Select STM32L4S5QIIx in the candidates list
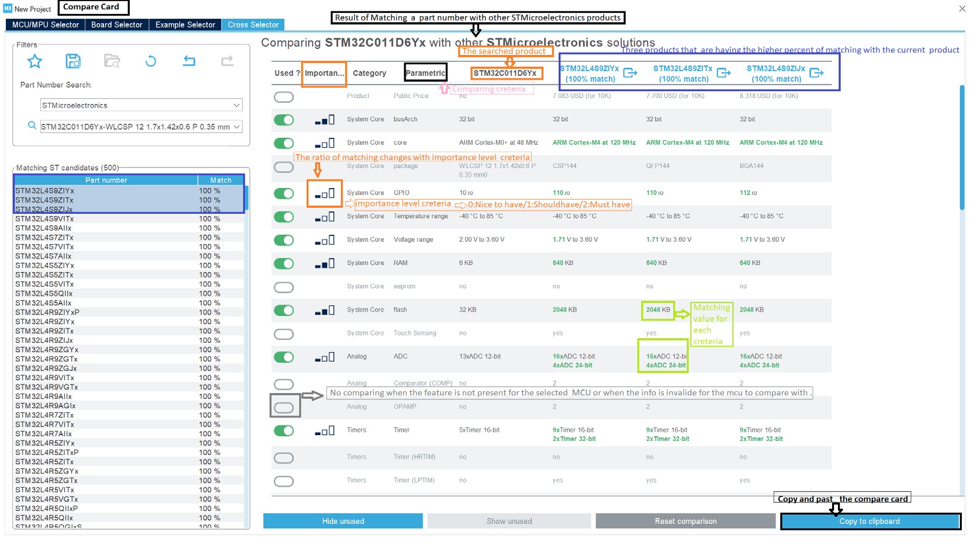Viewport: 970px width, 560px height. tap(129, 294)
